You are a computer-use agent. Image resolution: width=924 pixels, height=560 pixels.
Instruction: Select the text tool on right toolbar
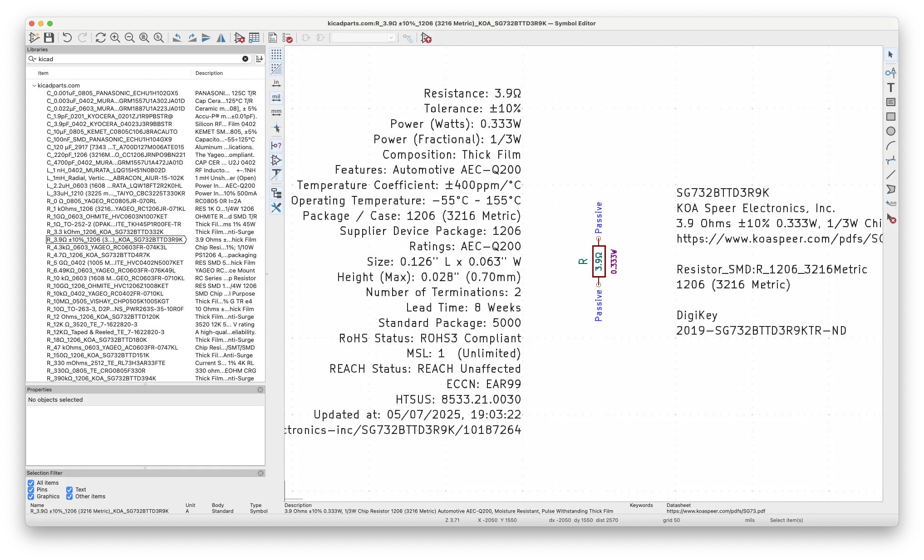(891, 88)
